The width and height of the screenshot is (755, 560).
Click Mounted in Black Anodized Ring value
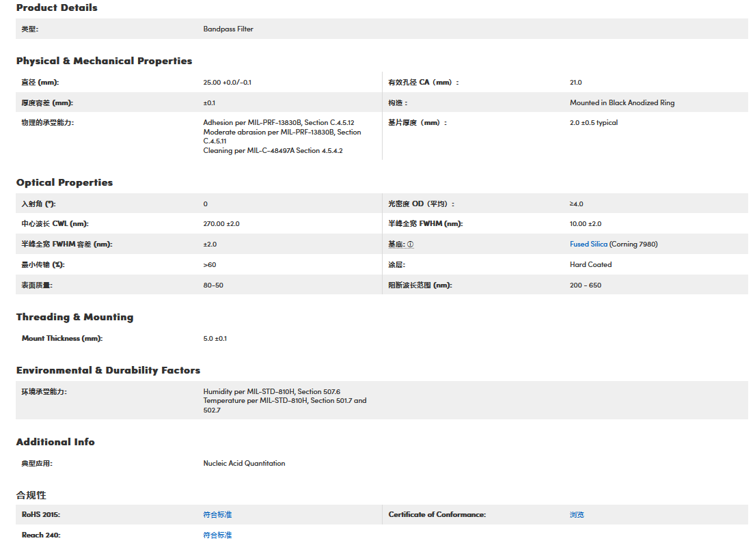[622, 103]
